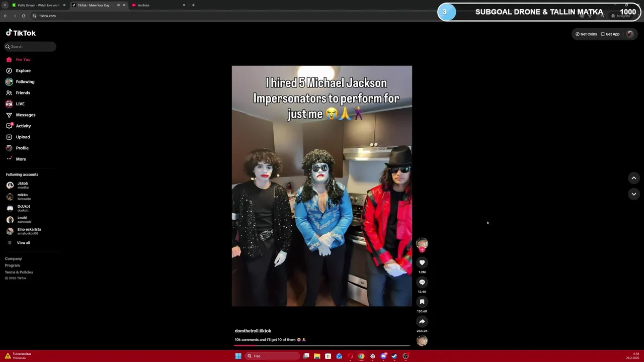The width and height of the screenshot is (644, 362).
Task: Open Steam from taskbar
Action: click(394, 356)
